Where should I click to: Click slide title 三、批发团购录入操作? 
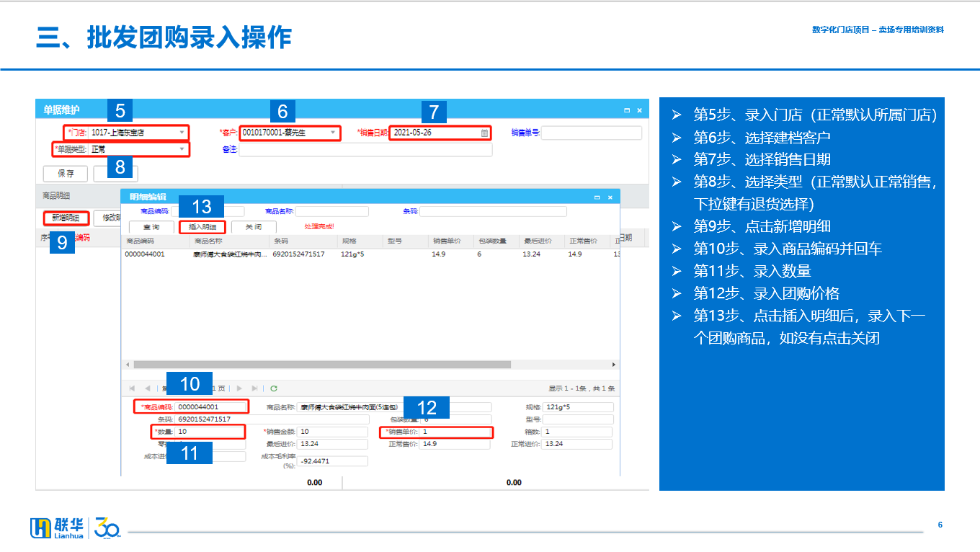coord(164,37)
